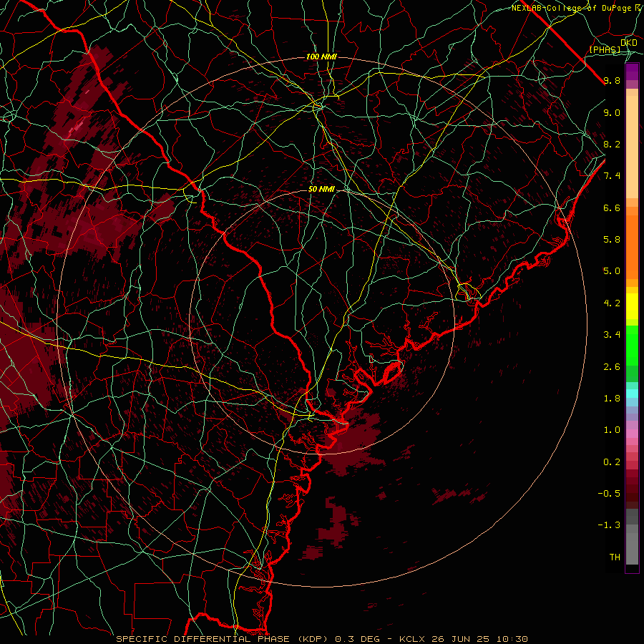Pick the yellow band in the color bar
Viewport: 644px width, 644px height.
pos(632,306)
